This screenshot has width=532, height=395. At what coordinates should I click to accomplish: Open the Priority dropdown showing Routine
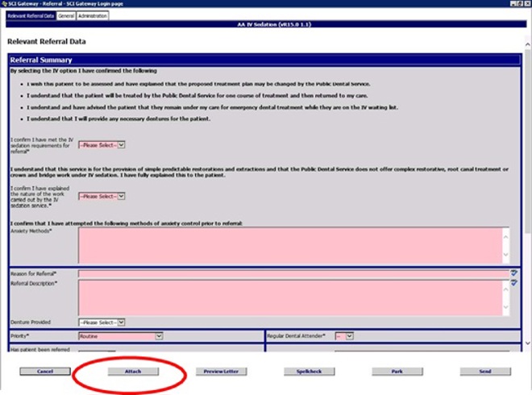click(120, 336)
